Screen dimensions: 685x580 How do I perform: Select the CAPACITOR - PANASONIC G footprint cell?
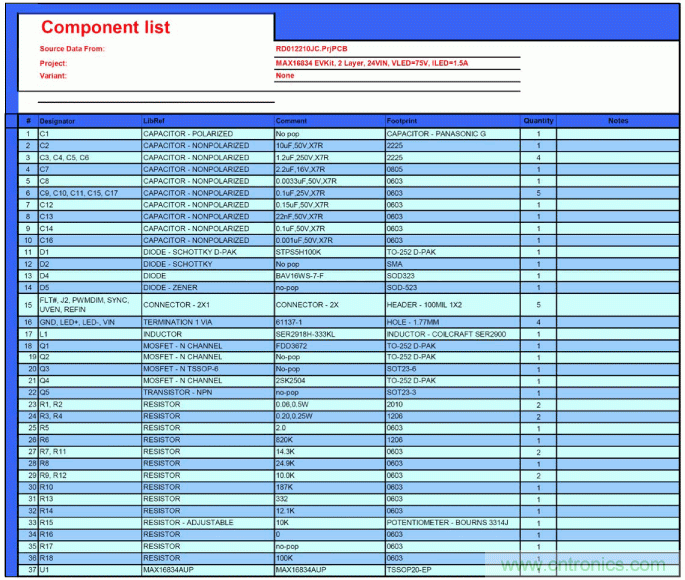(x=436, y=134)
